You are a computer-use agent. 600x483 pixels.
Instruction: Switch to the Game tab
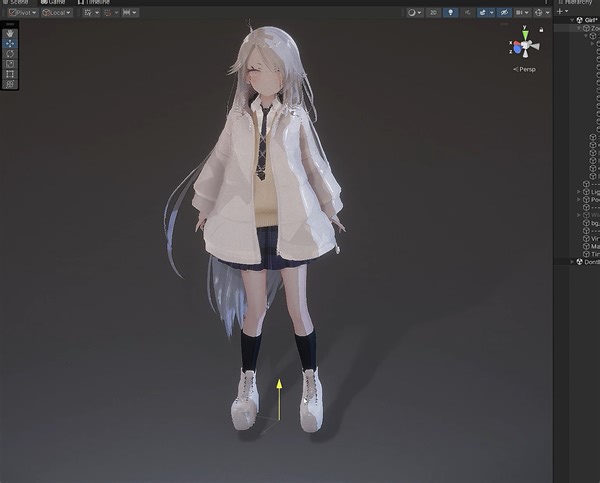[53, 2]
